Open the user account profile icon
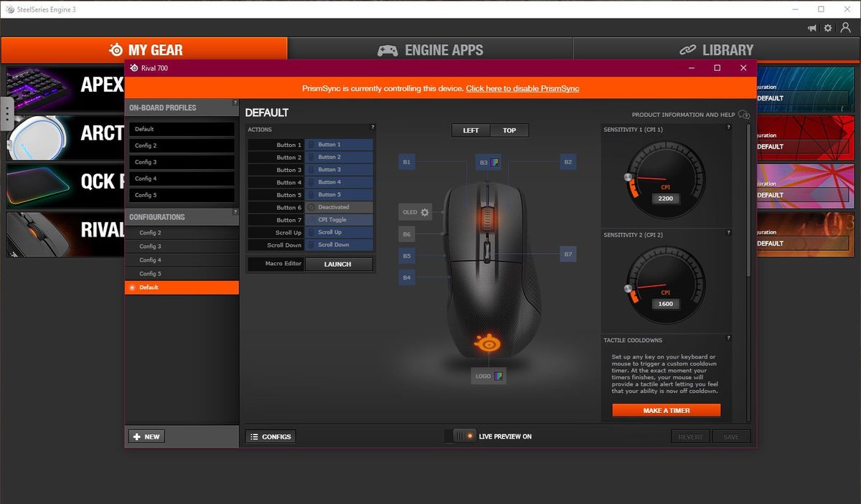 (845, 27)
